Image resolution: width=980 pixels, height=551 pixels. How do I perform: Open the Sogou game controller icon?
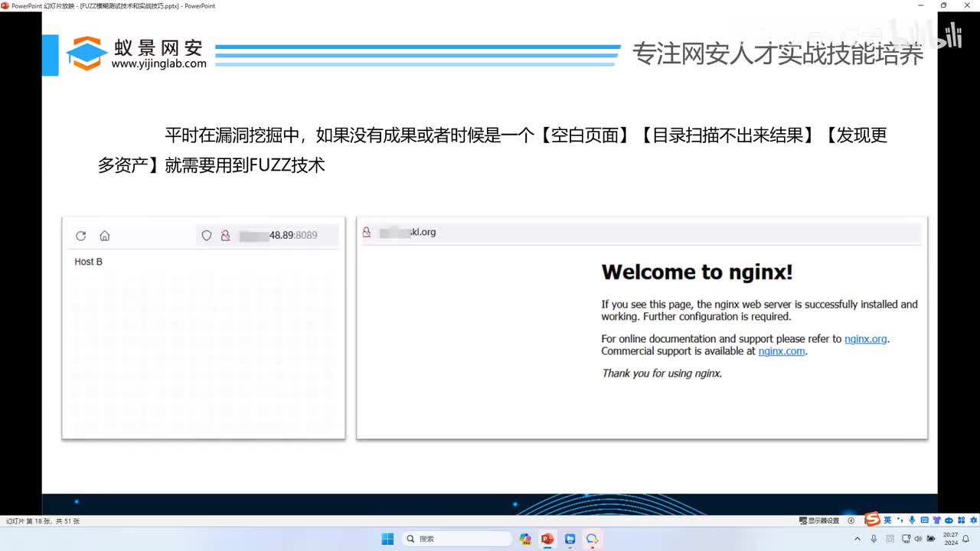[x=949, y=520]
